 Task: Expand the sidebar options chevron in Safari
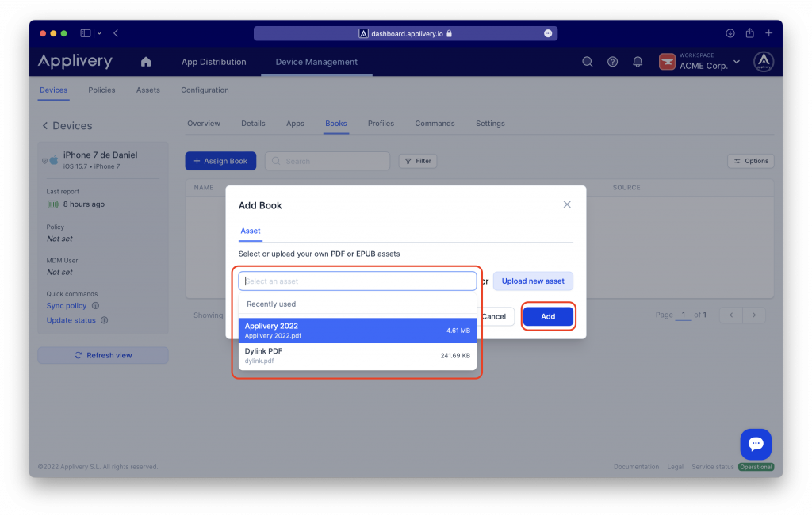pos(99,33)
